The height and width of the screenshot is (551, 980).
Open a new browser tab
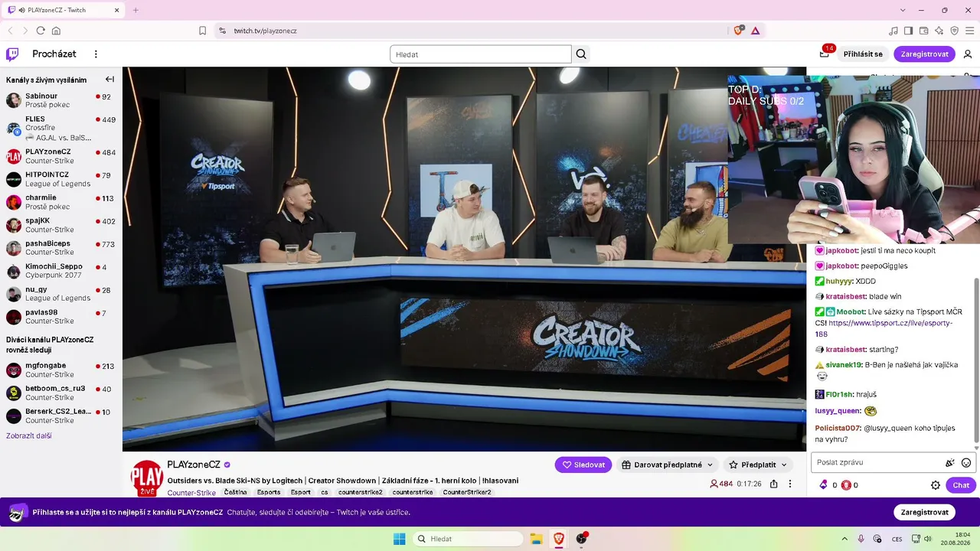[136, 10]
